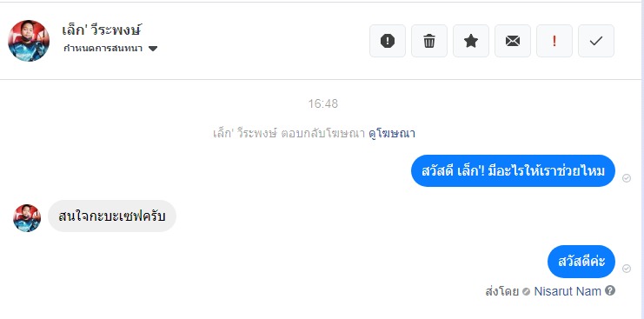Mark conversation unread with envelope icon
644x319 pixels.
[513, 41]
